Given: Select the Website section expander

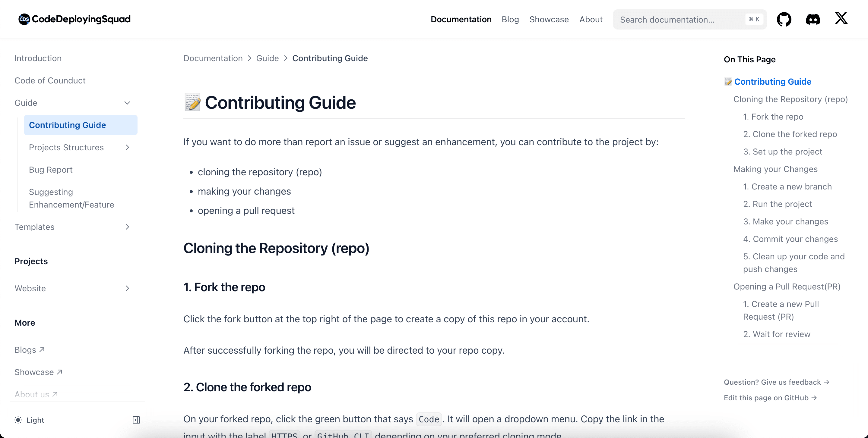Looking at the screenshot, I should (128, 288).
